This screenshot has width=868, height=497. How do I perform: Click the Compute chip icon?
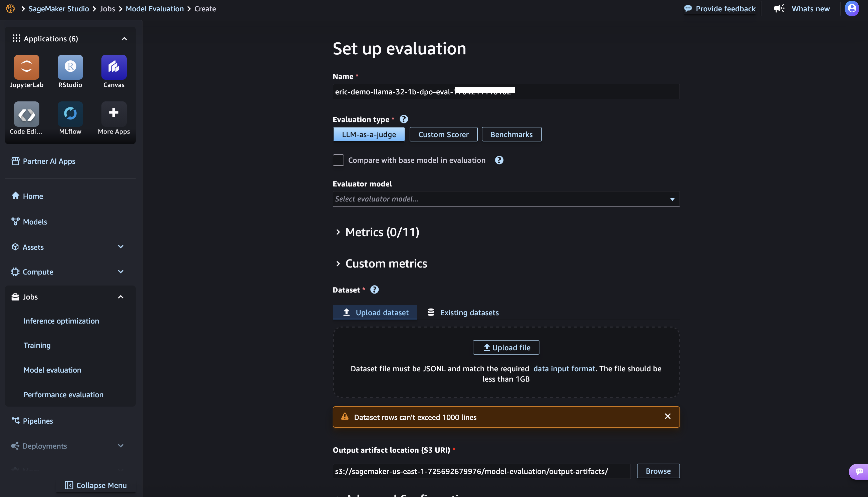(15, 272)
